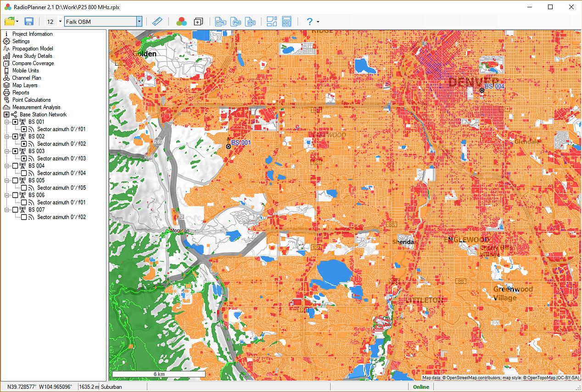Select Map Layers in the side panel
This screenshot has width=582, height=392.
tap(25, 85)
